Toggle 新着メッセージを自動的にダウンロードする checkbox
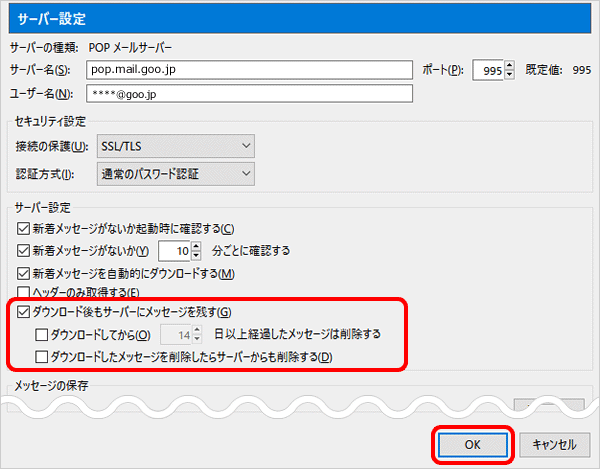 tap(25, 273)
